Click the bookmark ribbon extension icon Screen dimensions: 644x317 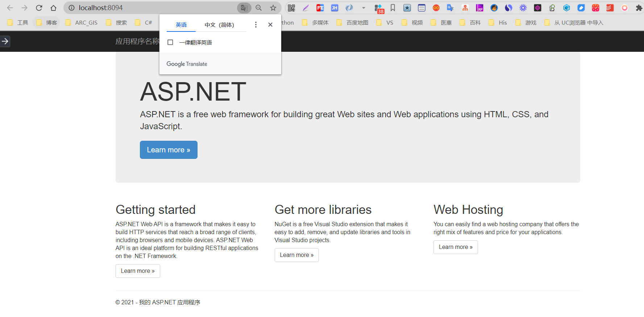392,8
